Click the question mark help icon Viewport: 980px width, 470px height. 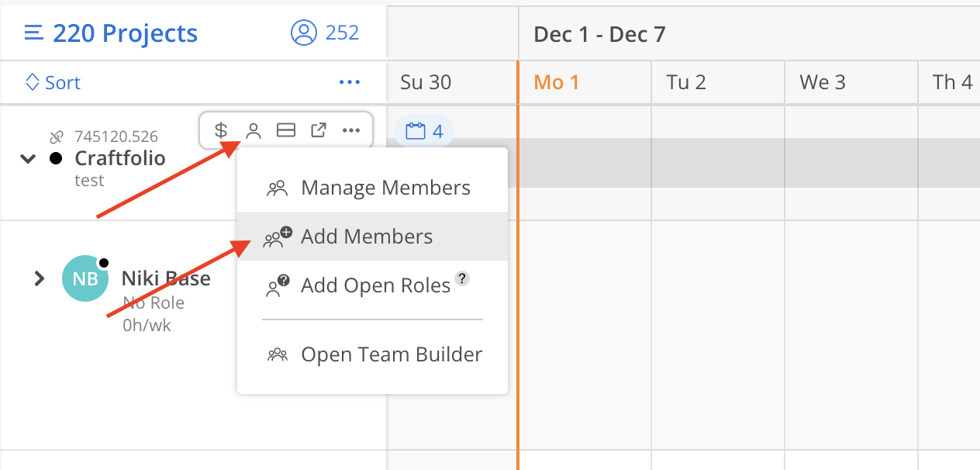coord(462,279)
